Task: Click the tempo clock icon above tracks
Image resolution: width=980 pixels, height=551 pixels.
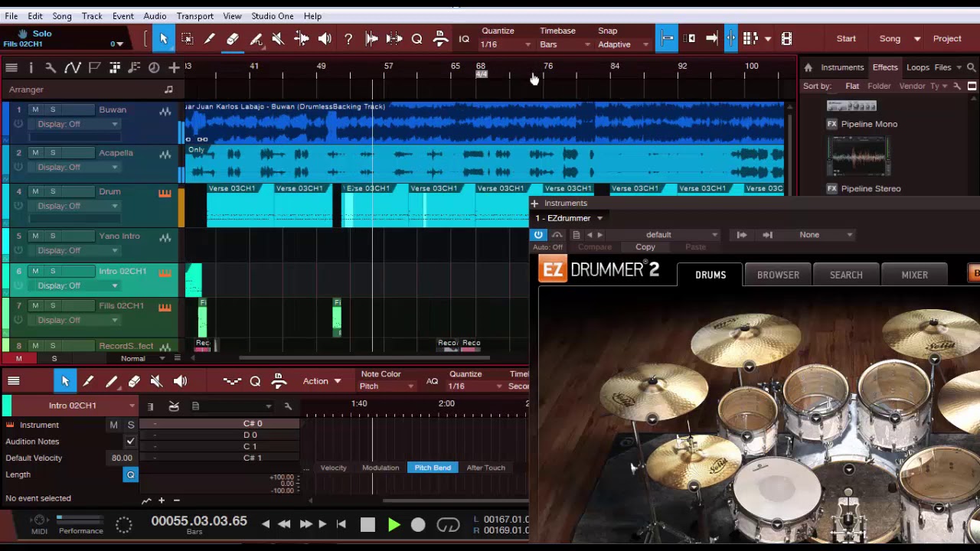Action: pyautogui.click(x=154, y=68)
